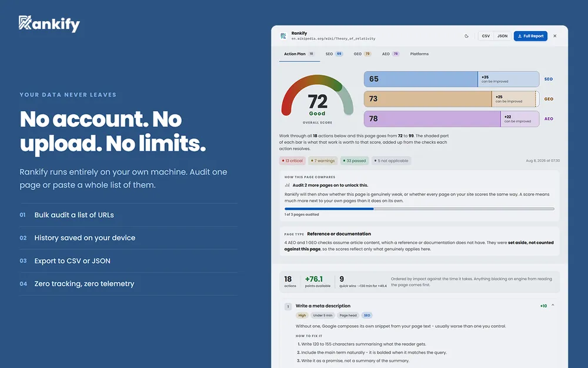Click the +35 can be improved SEO segment
Screen dimensions: 588x368
[509, 79]
